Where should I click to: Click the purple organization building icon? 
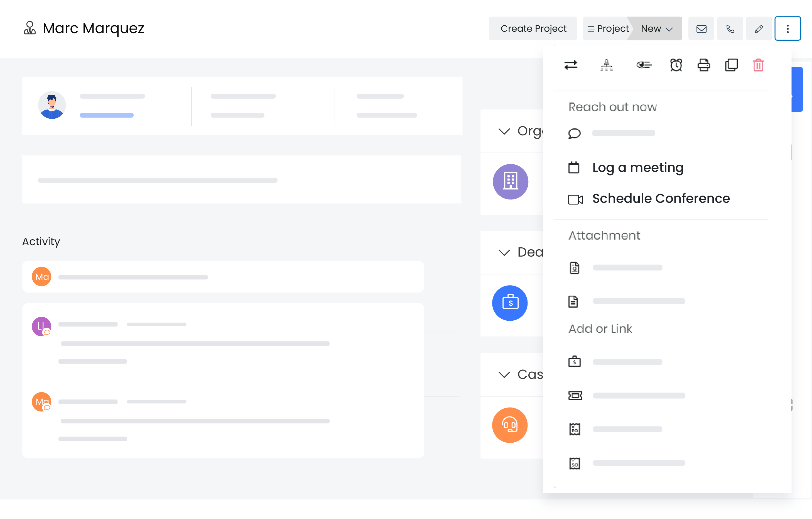510,182
